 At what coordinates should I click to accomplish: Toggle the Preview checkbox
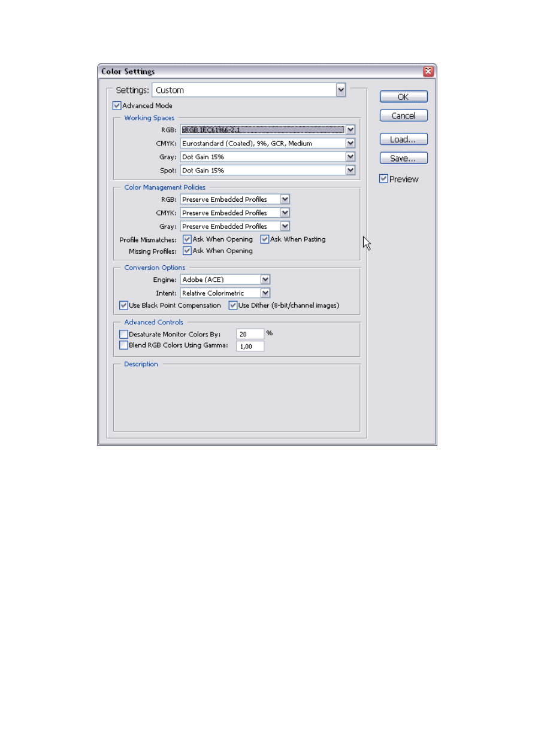click(x=383, y=179)
